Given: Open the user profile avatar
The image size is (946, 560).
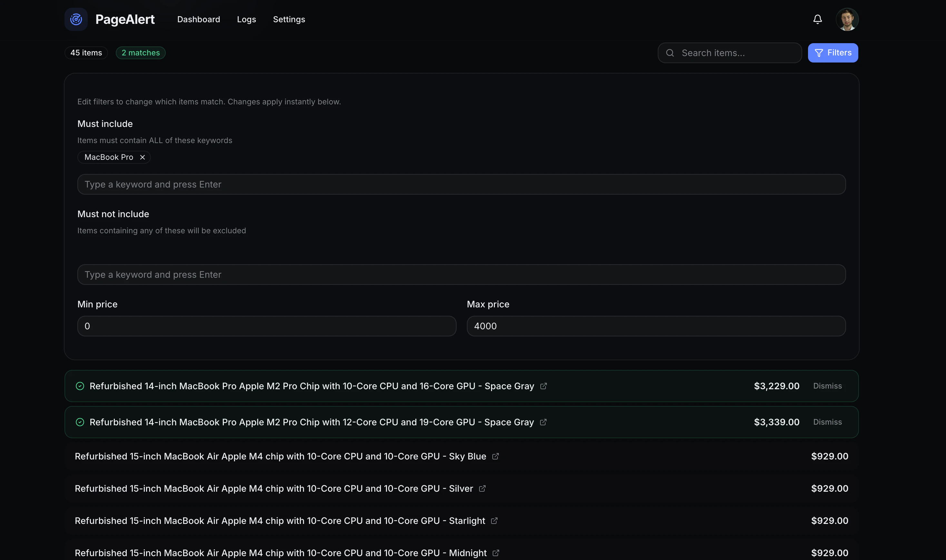Looking at the screenshot, I should pyautogui.click(x=847, y=19).
